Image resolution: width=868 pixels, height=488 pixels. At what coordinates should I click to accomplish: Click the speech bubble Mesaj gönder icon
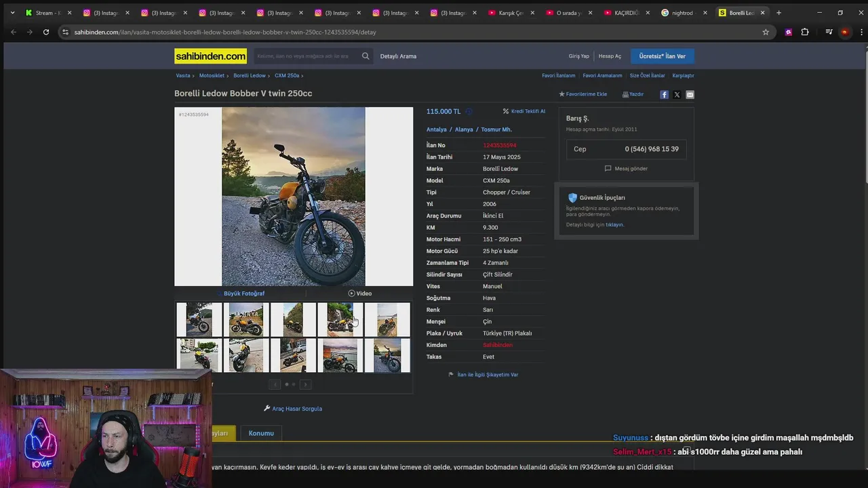(608, 168)
